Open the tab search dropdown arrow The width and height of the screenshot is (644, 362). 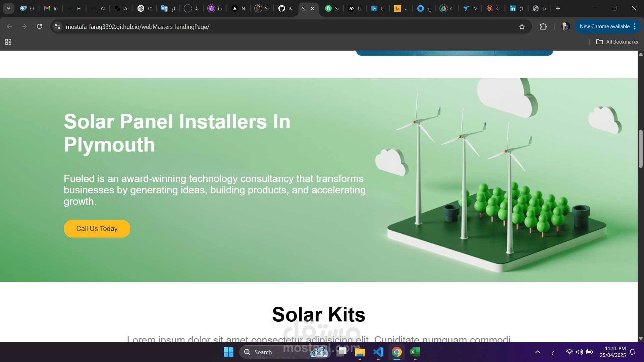pos(8,8)
